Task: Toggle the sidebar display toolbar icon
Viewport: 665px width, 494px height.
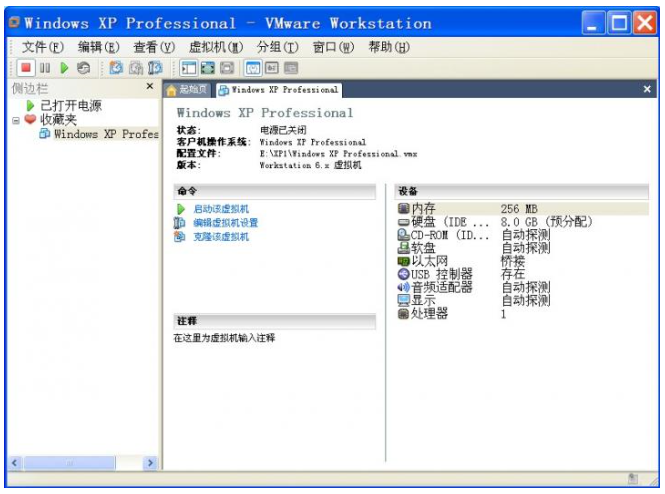Action: [190, 69]
